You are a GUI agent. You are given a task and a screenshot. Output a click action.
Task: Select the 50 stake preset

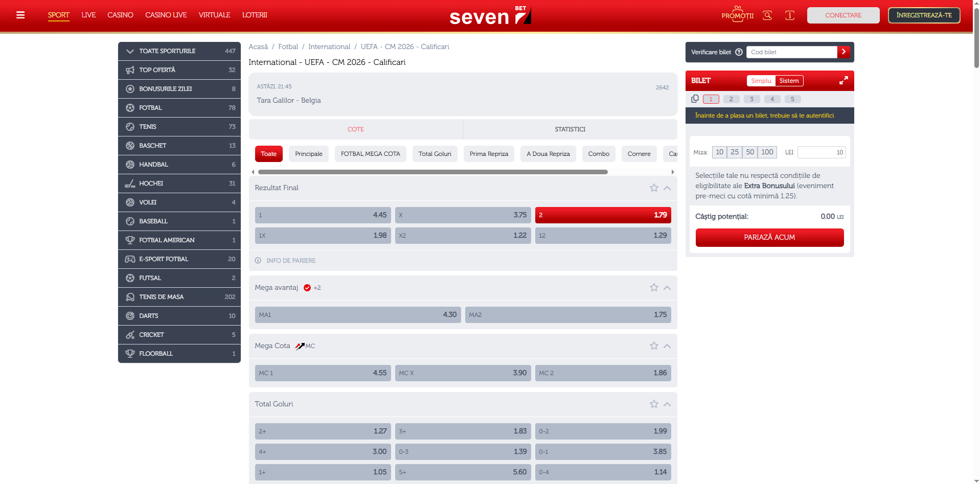click(x=750, y=152)
